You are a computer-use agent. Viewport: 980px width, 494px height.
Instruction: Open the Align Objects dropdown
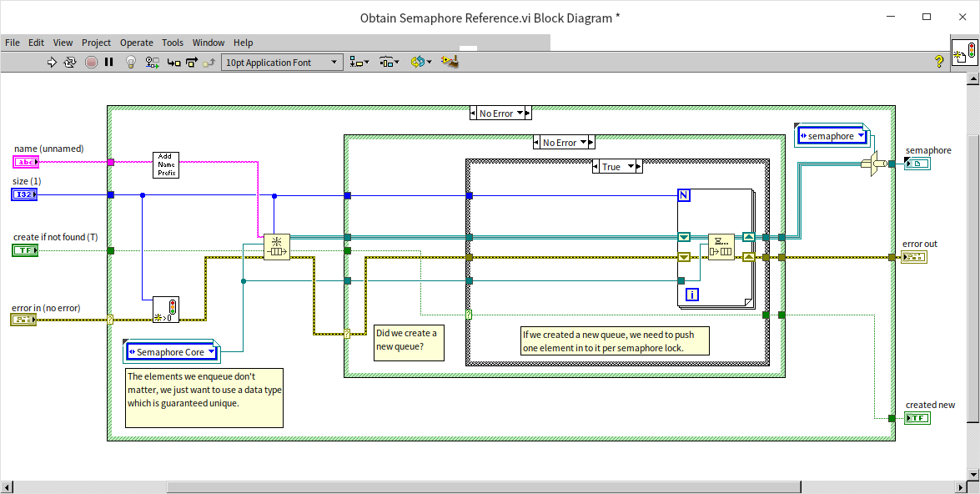(x=361, y=62)
